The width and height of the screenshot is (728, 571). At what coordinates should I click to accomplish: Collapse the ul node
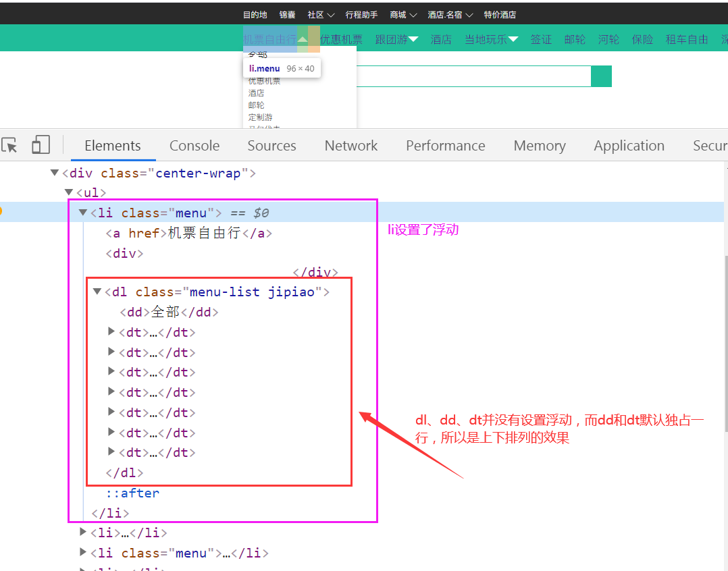pyautogui.click(x=69, y=192)
